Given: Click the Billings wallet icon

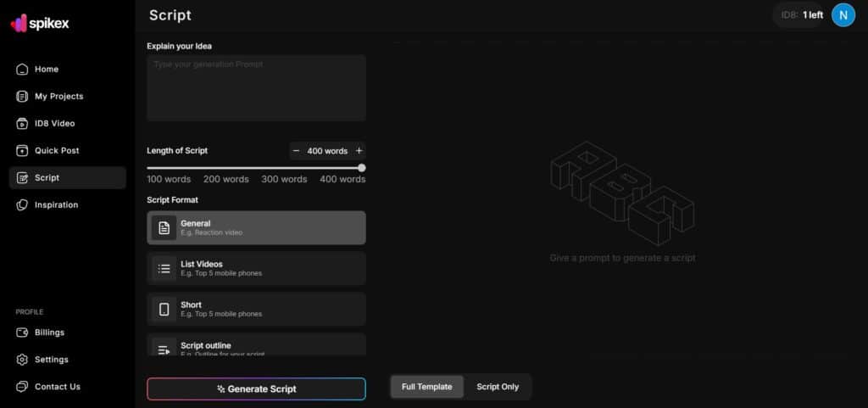Looking at the screenshot, I should click(22, 333).
